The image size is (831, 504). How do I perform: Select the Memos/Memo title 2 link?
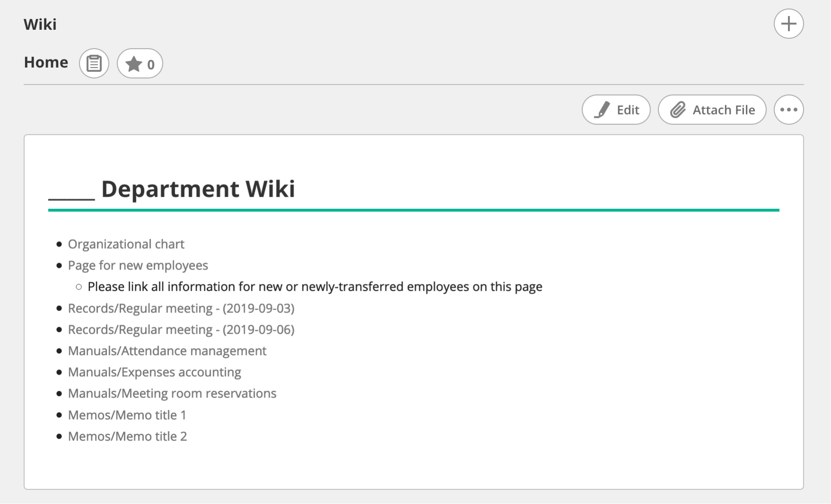(127, 436)
